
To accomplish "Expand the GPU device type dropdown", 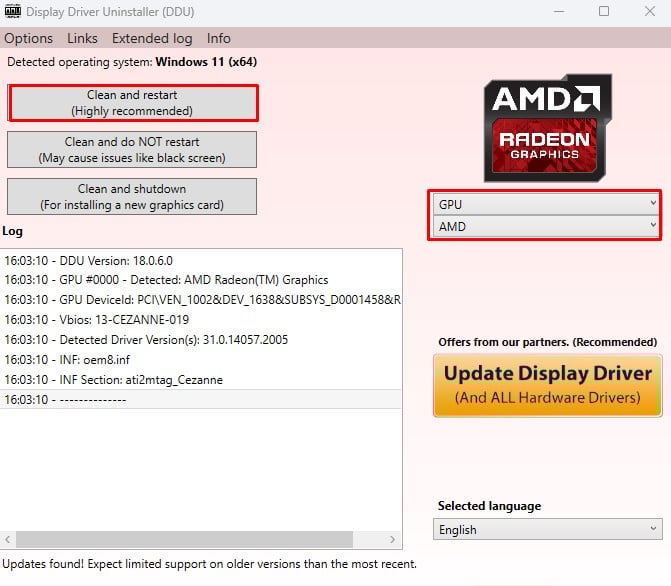I will coord(546,204).
